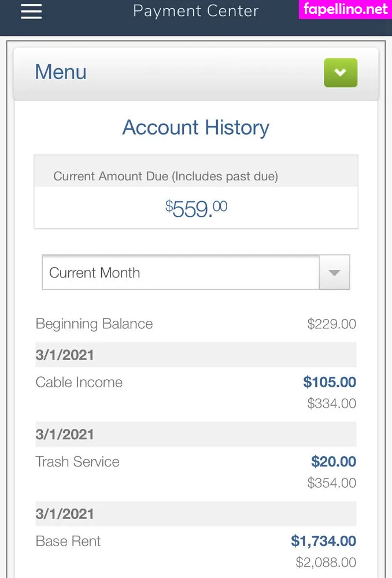Expand the green Menu chevron button
The height and width of the screenshot is (578, 392).
341,73
